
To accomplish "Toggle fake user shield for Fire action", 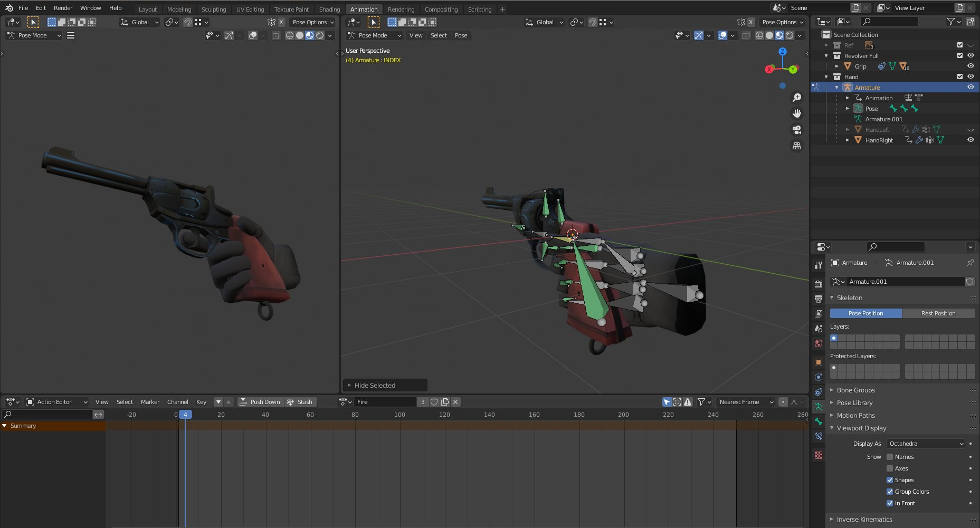I will tap(434, 402).
